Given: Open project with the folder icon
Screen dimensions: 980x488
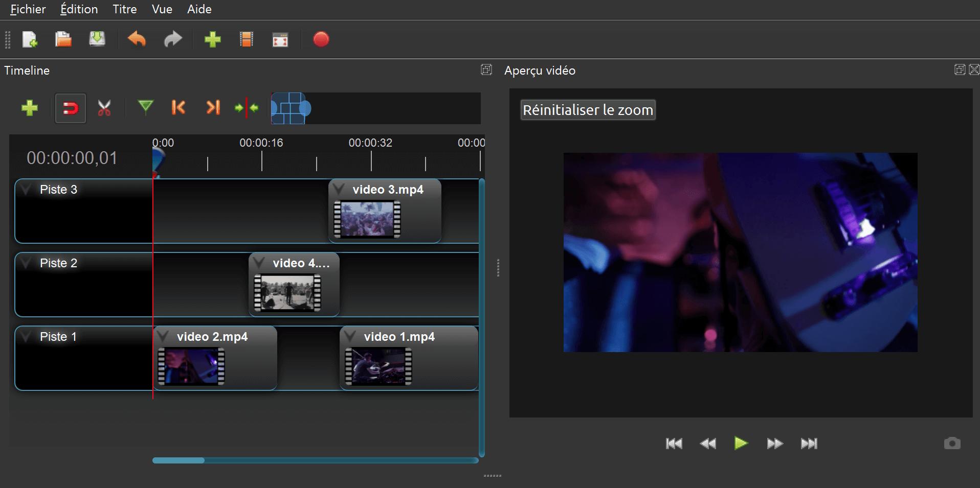Looking at the screenshot, I should (x=63, y=39).
